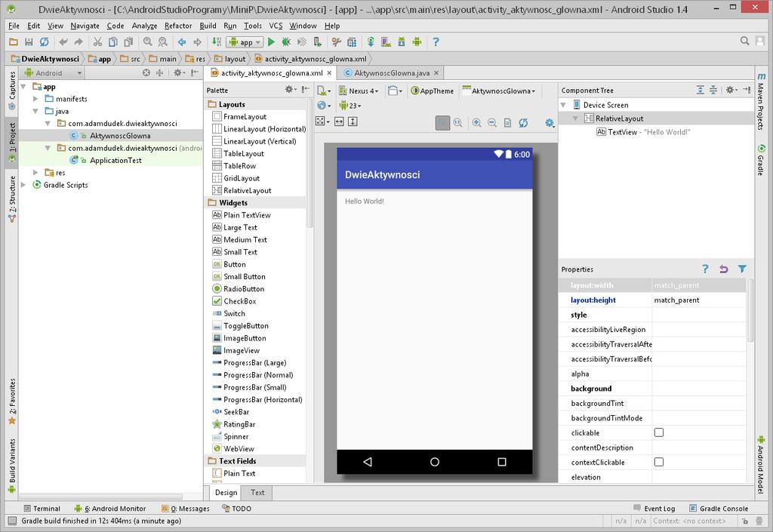Screen dimensions: 773x532
Task: Click the Properties restore default arrow icon
Action: tap(724, 269)
